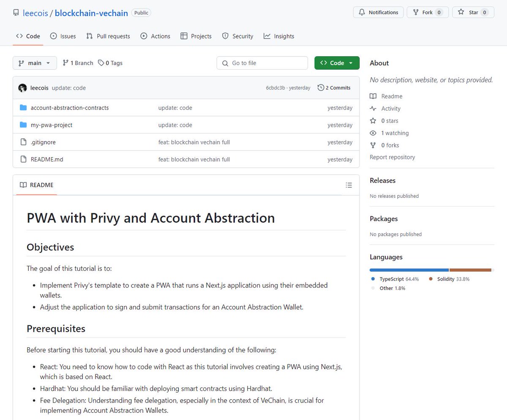Click the brown Solidity language bar segment

pos(470,270)
